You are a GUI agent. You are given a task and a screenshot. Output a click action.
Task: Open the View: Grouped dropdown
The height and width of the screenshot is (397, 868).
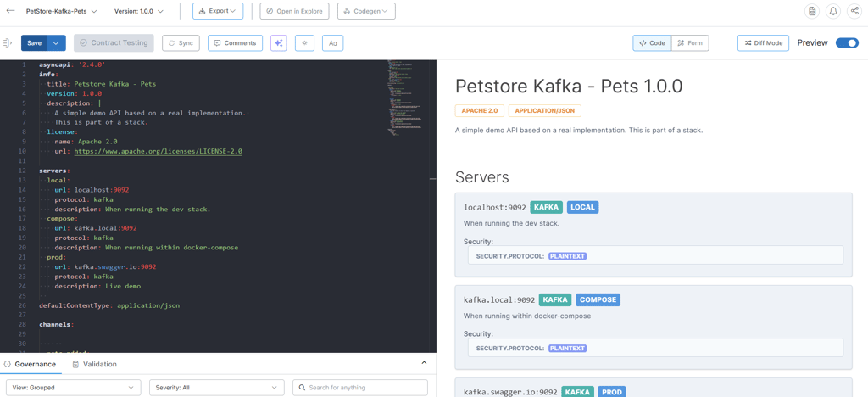pos(74,388)
